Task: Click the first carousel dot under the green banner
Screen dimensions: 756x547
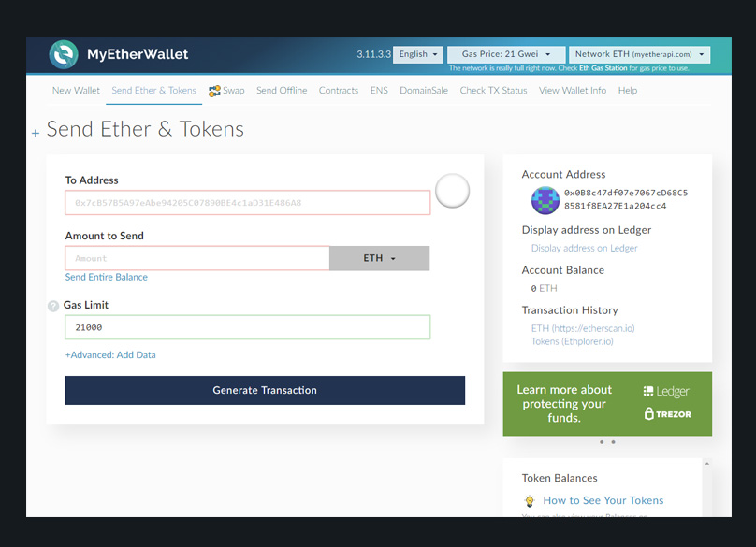Action: coord(602,442)
